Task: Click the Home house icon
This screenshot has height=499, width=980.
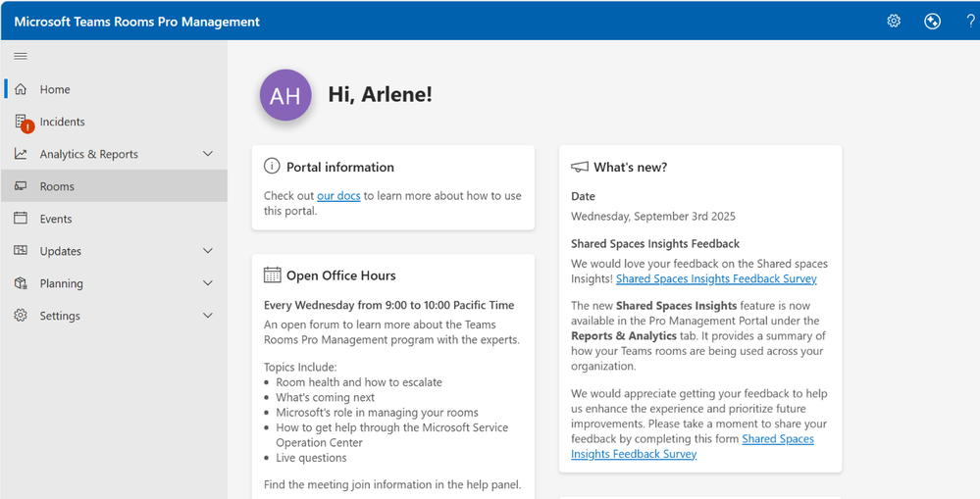Action: coord(21,89)
